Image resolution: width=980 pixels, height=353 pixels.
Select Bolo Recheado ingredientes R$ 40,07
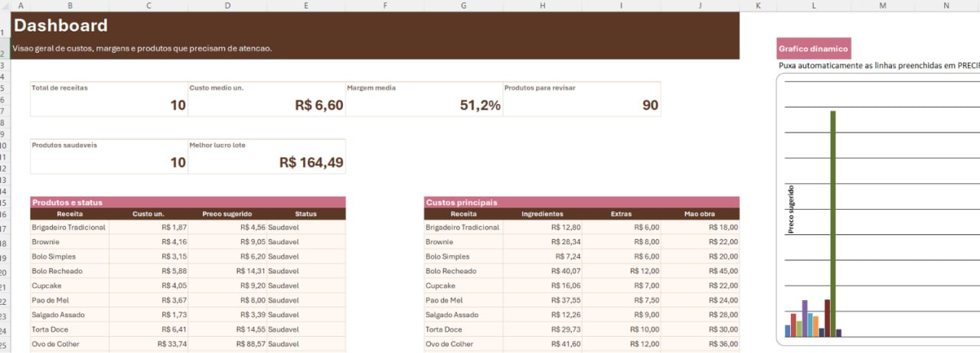543,271
